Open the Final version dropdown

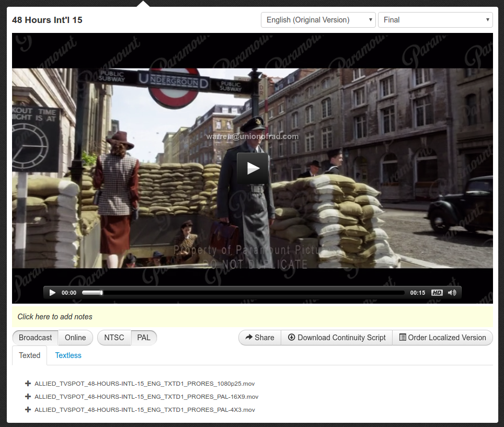(x=435, y=20)
